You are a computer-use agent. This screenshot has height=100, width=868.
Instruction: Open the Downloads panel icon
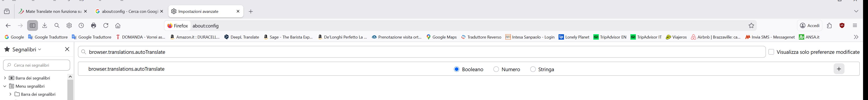[45, 25]
